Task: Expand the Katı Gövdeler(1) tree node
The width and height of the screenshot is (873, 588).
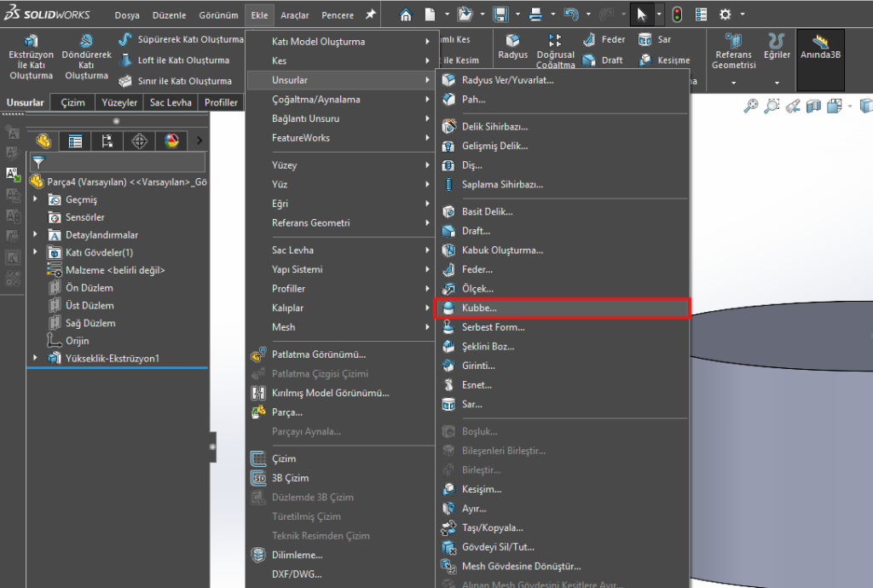Action: pos(35,252)
